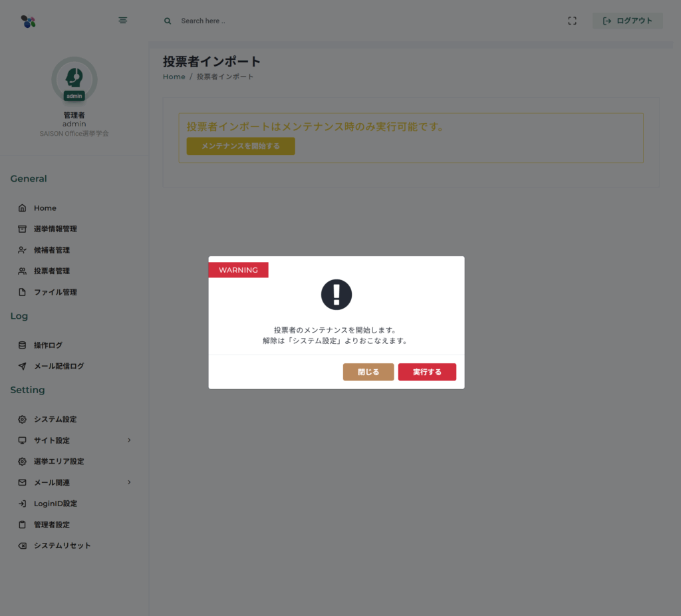Click the ログアウト button
The height and width of the screenshot is (616, 681).
627,21
